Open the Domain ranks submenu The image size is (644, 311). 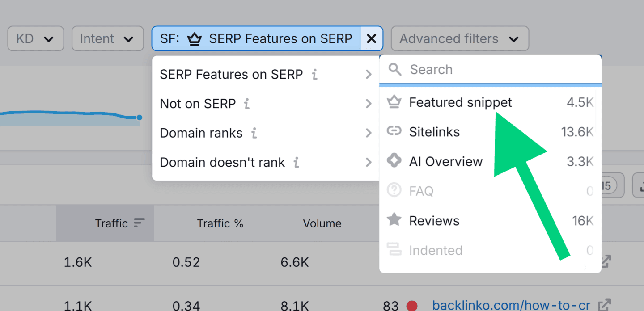coord(266,133)
